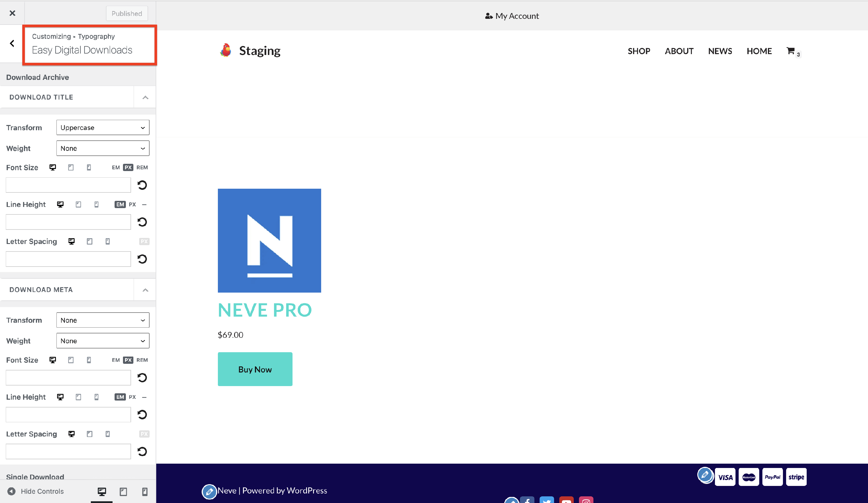Collapse the Download Title section
This screenshot has height=503, width=868.
coord(145,98)
